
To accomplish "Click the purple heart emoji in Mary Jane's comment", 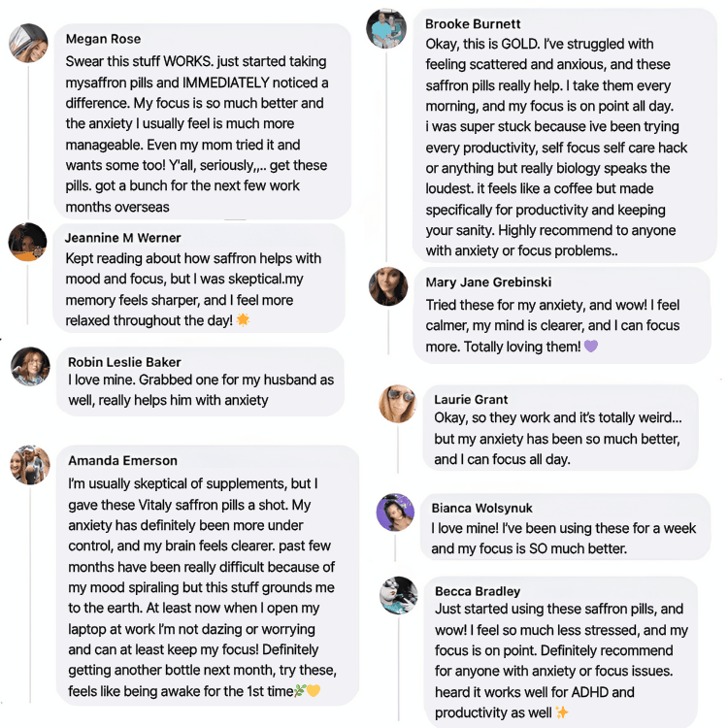I will pyautogui.click(x=590, y=347).
